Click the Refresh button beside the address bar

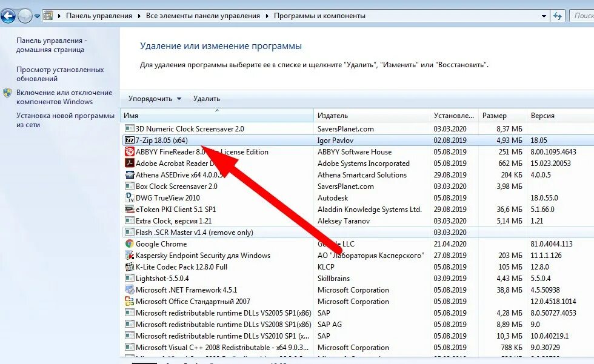pos(558,16)
